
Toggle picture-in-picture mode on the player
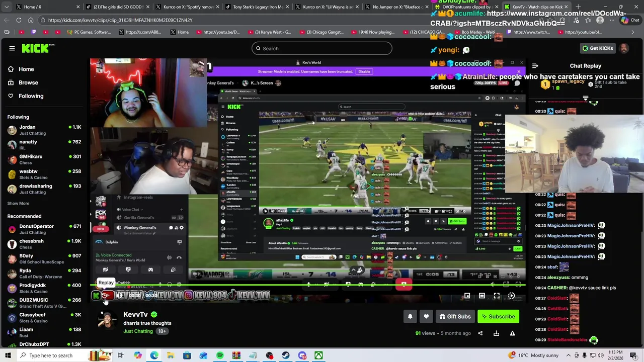[x=467, y=296]
